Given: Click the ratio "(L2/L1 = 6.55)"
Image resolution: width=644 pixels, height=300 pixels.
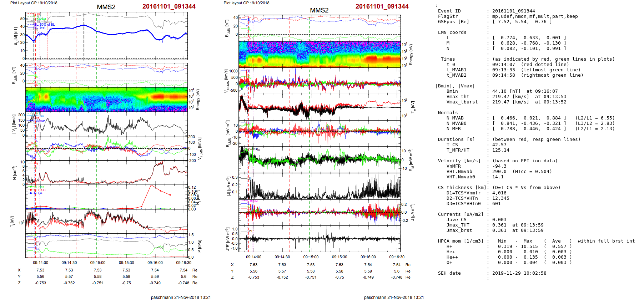Looking at the screenshot, I should [595, 118].
